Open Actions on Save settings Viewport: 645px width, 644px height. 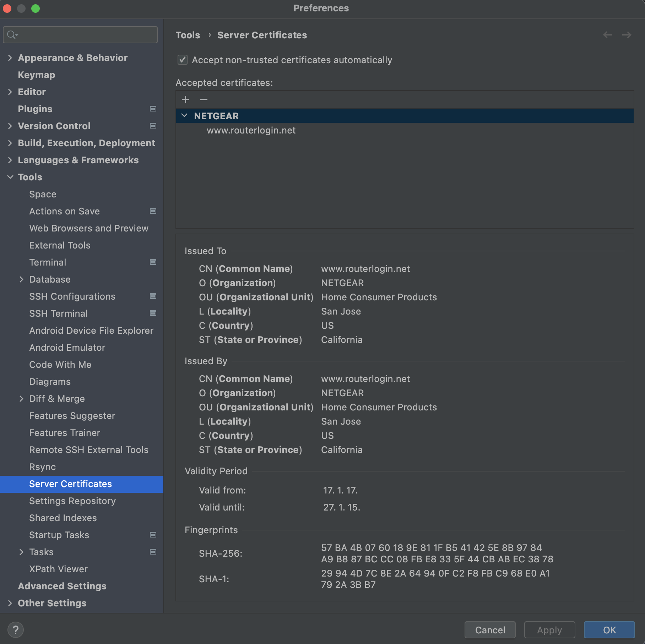[64, 211]
